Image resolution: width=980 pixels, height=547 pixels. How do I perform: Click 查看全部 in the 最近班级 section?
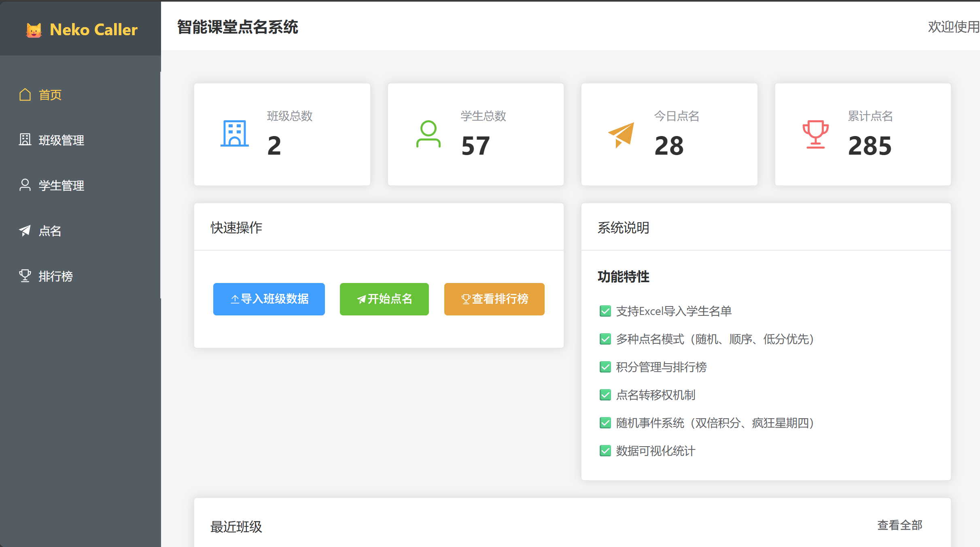[x=899, y=525]
